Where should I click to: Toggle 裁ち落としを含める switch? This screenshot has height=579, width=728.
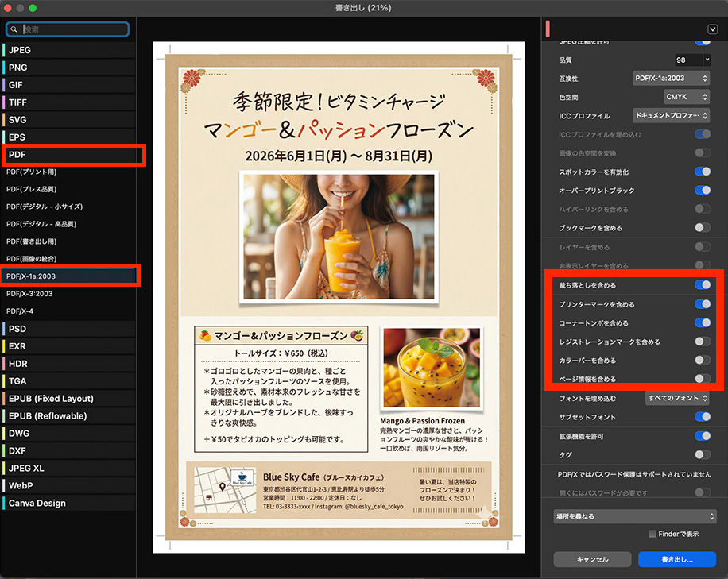click(702, 285)
